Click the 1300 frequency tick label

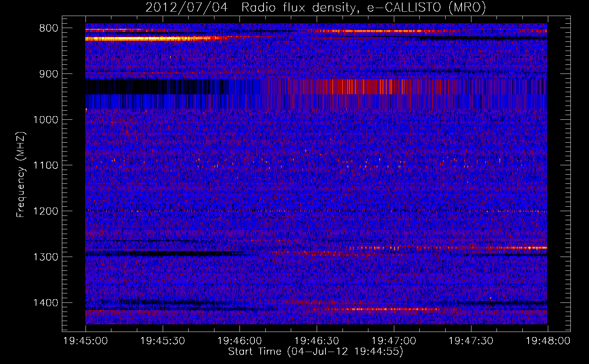46,257
